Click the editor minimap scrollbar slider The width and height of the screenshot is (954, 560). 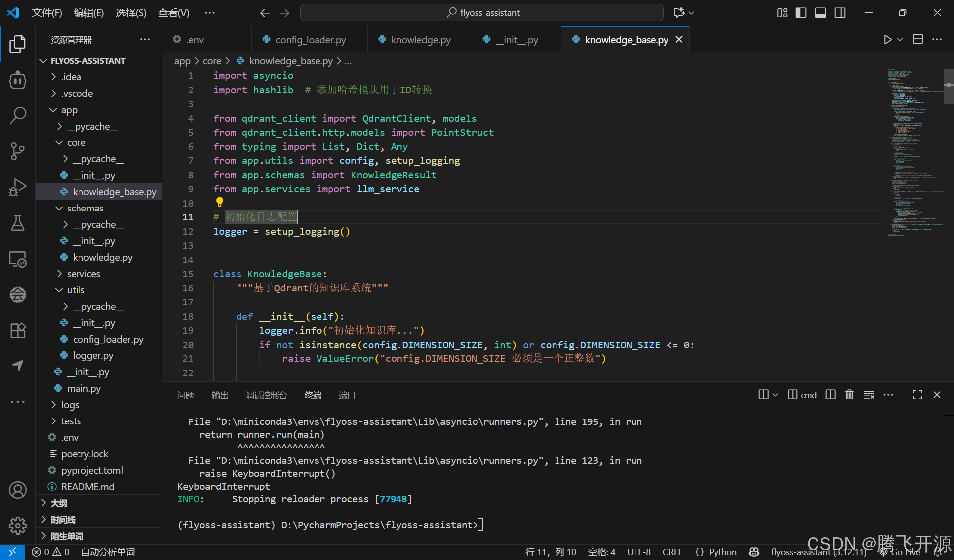point(948,86)
